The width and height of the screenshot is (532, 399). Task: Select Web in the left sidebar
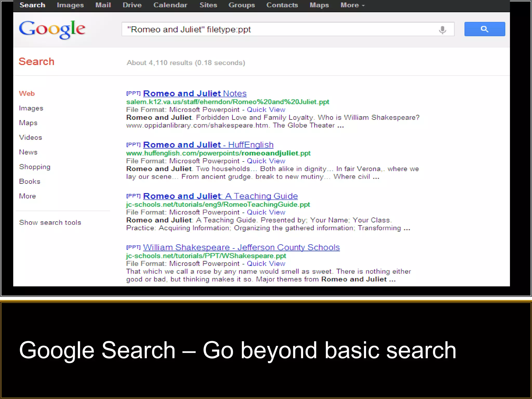27,94
